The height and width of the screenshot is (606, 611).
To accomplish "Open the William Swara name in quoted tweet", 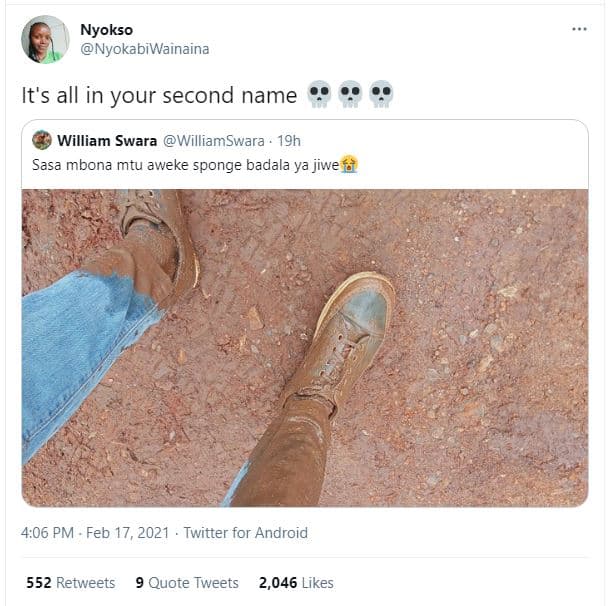I will (x=107, y=140).
